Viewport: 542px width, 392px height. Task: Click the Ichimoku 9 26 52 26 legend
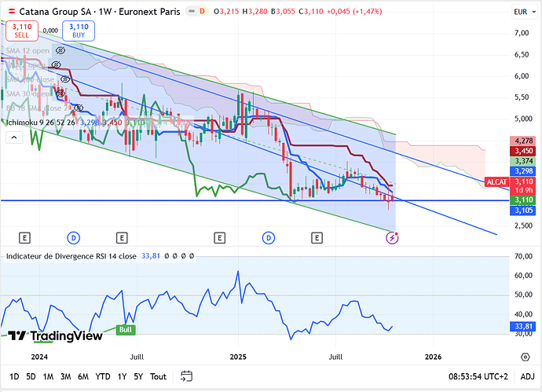(x=39, y=123)
